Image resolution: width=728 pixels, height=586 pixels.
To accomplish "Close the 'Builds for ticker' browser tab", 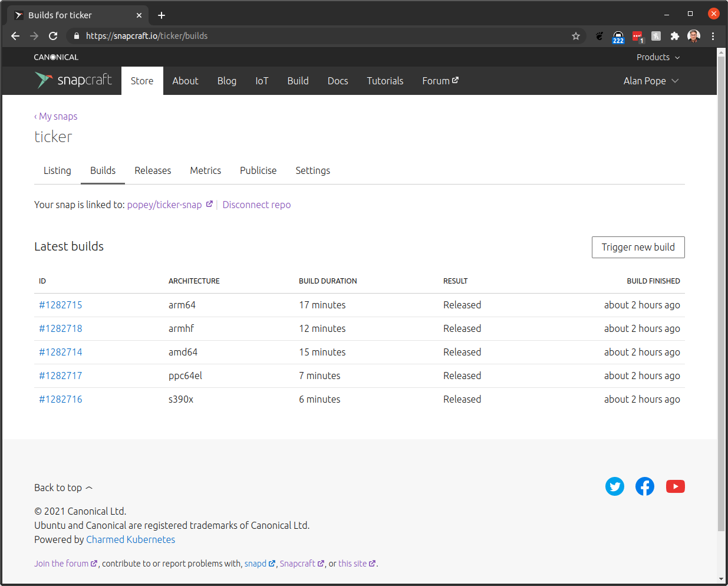I will (x=139, y=15).
